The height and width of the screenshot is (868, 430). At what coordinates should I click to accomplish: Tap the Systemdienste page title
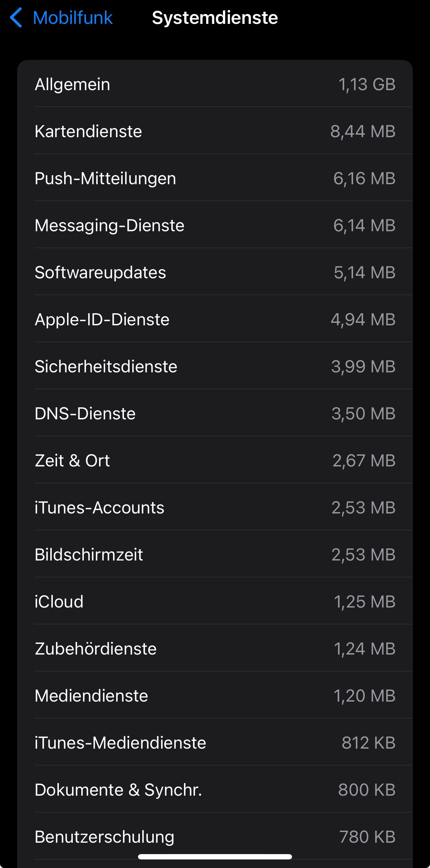(x=215, y=18)
